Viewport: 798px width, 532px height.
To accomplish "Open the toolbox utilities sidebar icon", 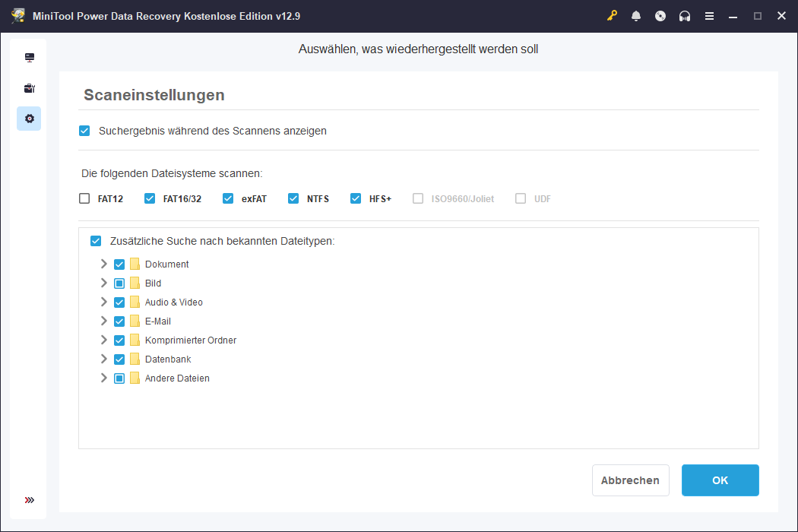I will [30, 88].
